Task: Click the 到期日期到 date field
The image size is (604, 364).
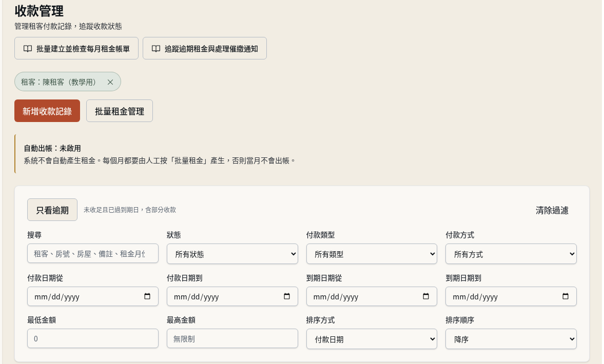Action: point(511,296)
